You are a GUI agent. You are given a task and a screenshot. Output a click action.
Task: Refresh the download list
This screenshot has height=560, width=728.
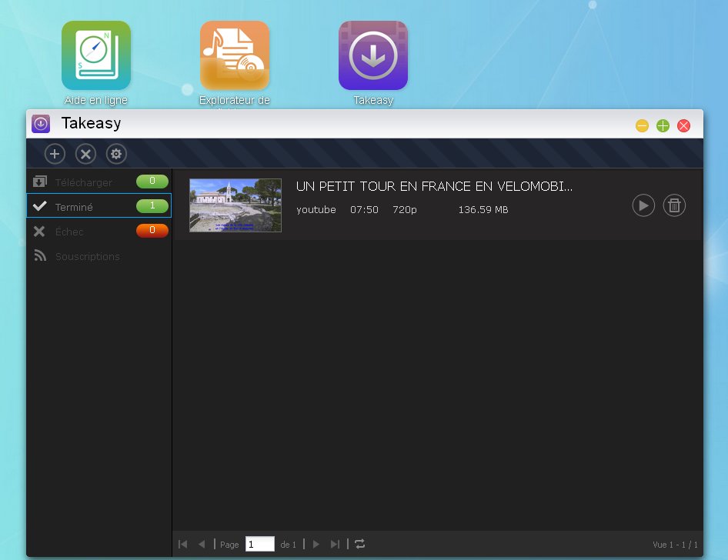coord(359,544)
